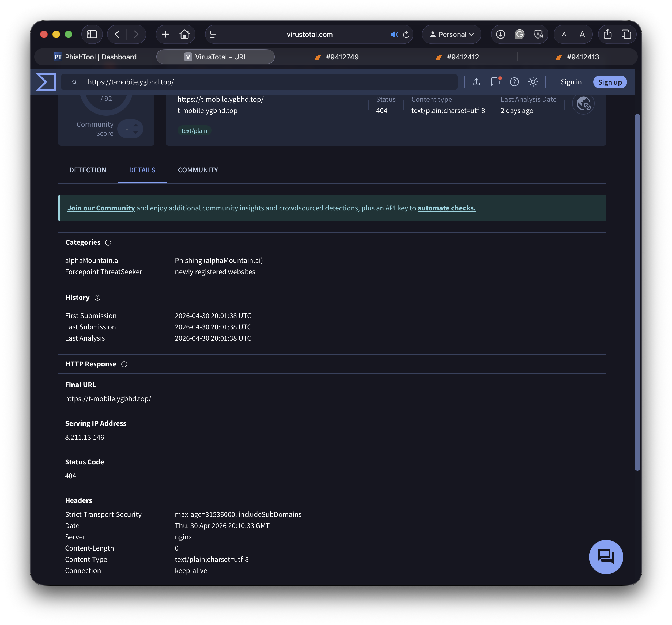Focus the VirusTotal URL search field

coord(259,82)
